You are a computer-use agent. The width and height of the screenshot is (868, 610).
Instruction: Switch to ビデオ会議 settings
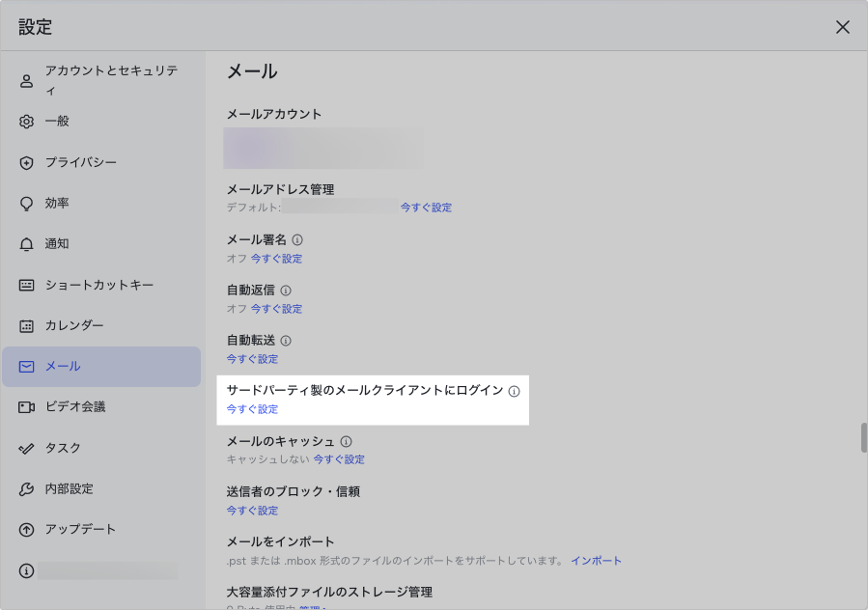[74, 407]
